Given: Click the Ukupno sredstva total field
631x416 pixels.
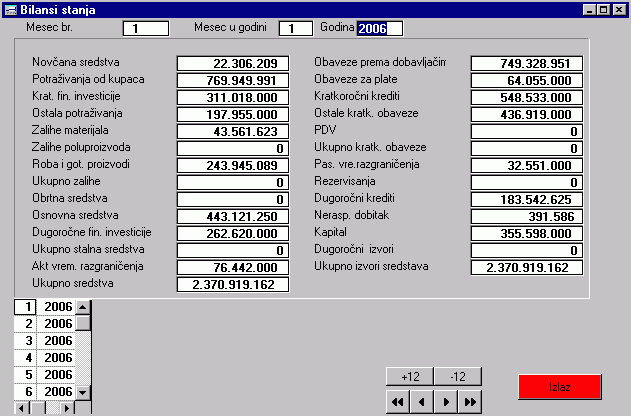Looking at the screenshot, I should [x=233, y=284].
